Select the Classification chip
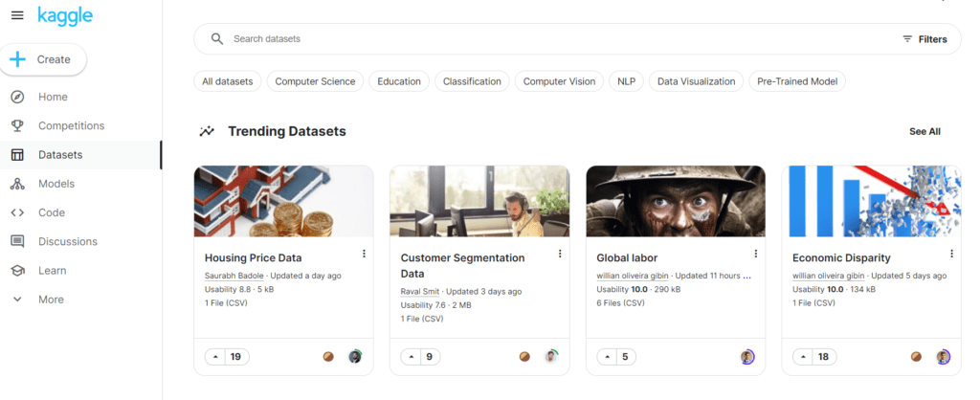 pos(472,81)
